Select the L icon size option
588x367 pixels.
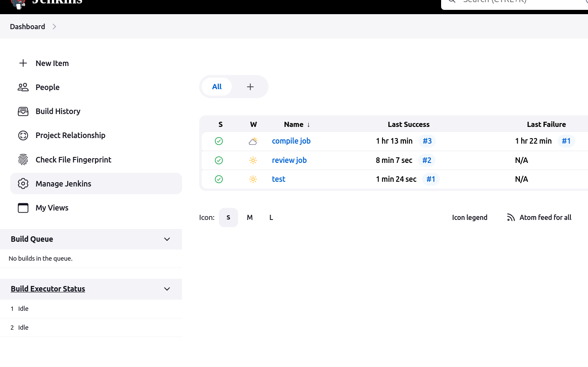coord(271,217)
